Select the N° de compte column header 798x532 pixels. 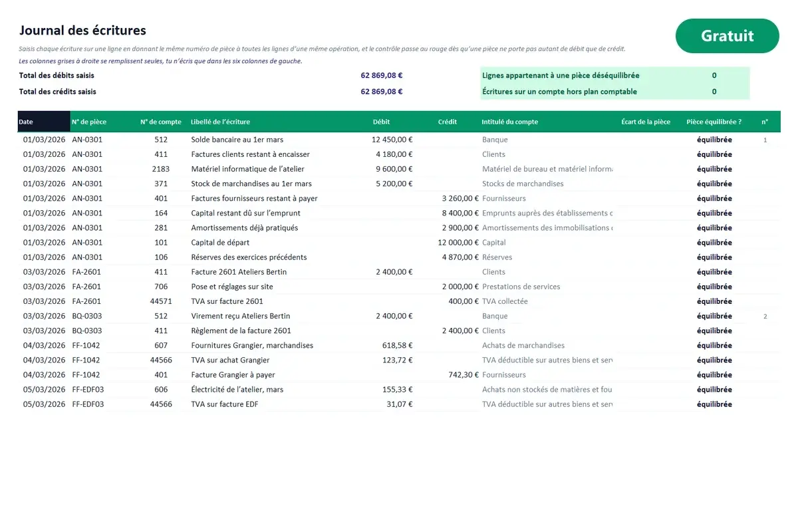161,122
